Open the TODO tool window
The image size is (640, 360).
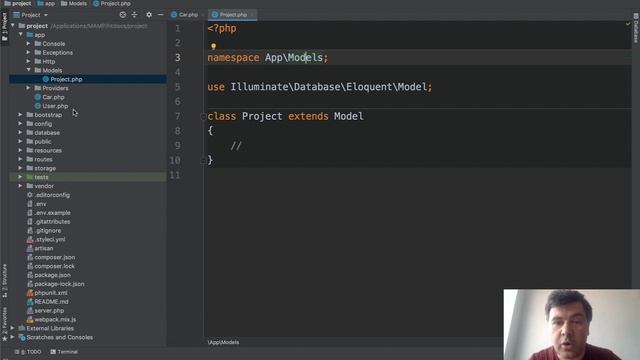click(x=29, y=351)
